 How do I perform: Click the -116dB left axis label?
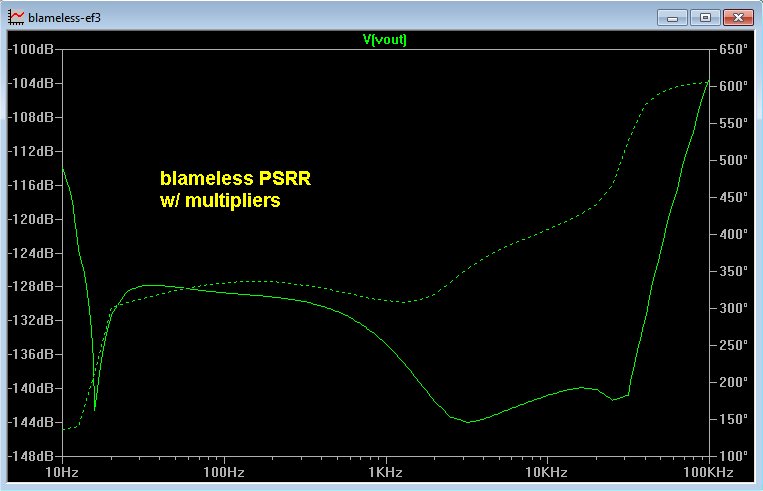click(31, 185)
